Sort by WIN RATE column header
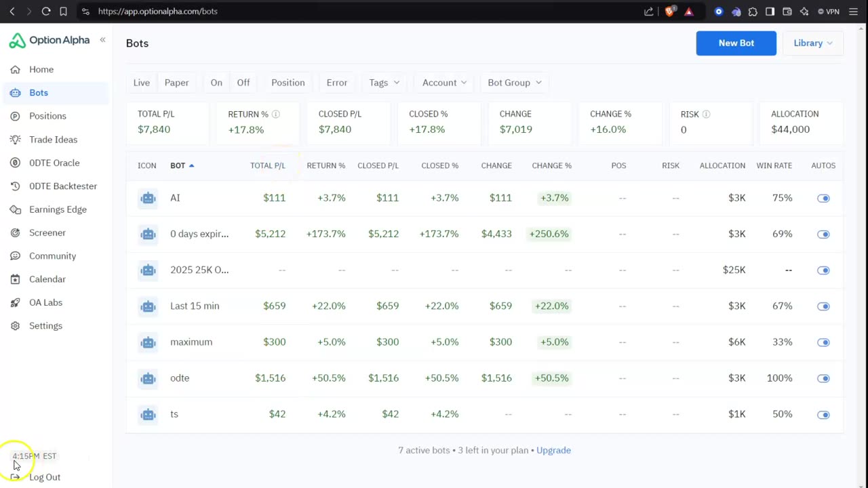Screen dimensions: 868x488 774,165
